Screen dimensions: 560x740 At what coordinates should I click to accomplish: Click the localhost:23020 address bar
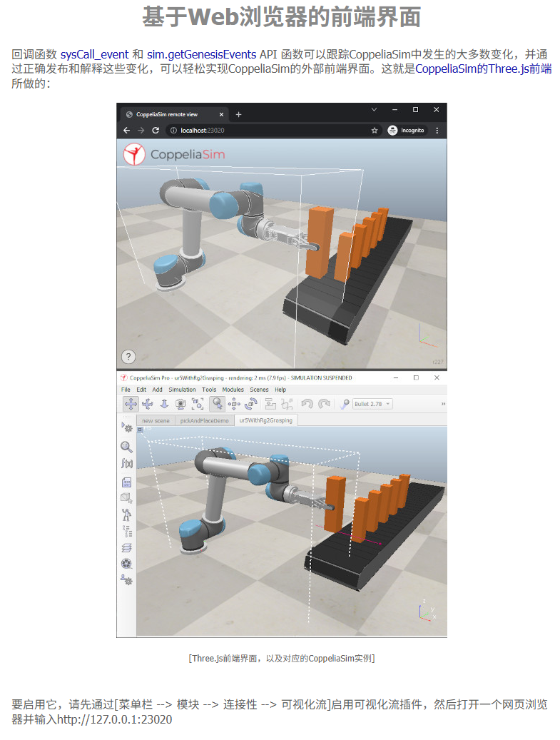pyautogui.click(x=274, y=131)
